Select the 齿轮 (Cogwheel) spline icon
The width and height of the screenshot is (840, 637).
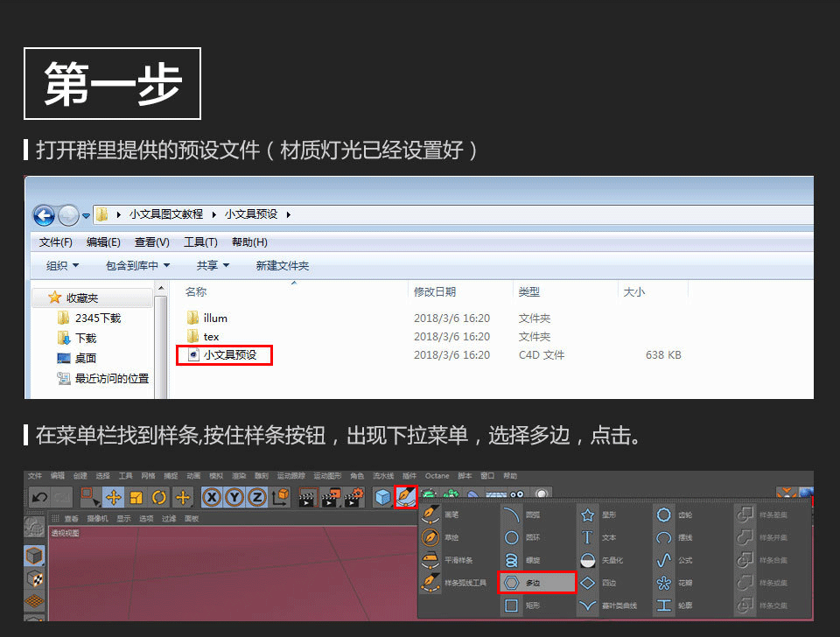(663, 513)
